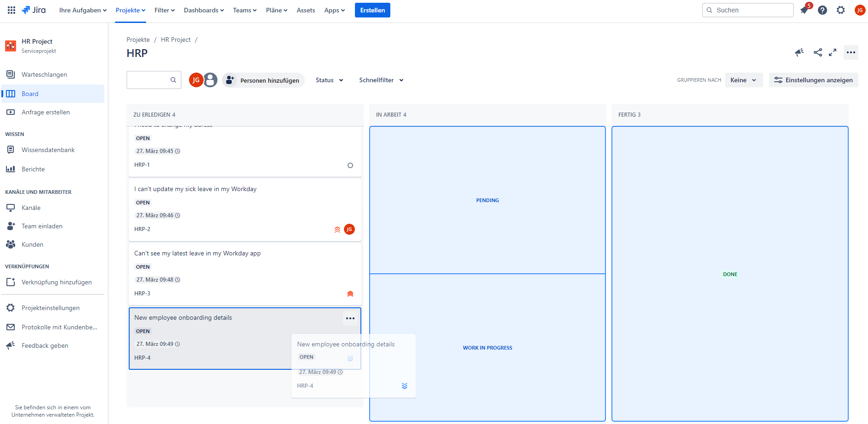Screen dimensions: 868x424
Task: Open the Dashboards menu
Action: pos(204,10)
